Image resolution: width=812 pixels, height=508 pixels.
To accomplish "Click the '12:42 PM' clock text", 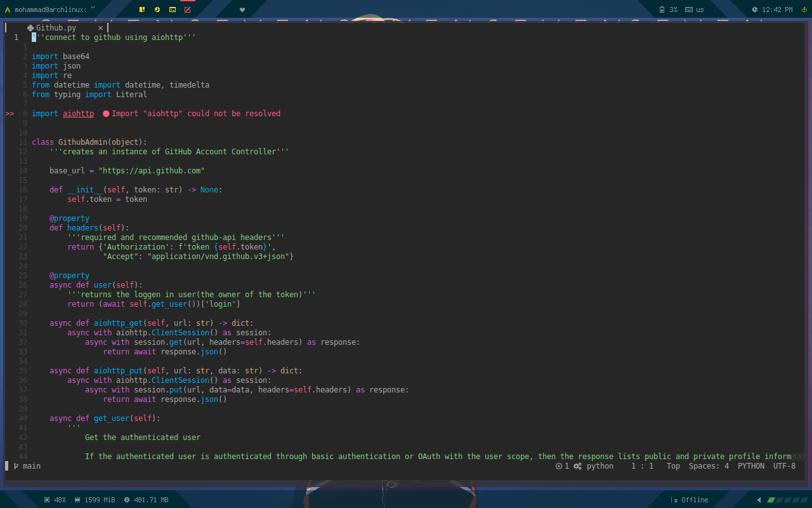I will [x=777, y=10].
